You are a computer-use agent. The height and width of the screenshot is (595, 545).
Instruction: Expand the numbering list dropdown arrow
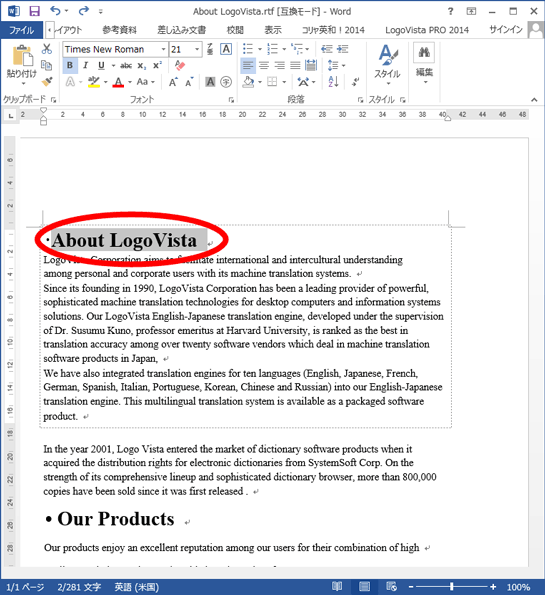click(284, 49)
